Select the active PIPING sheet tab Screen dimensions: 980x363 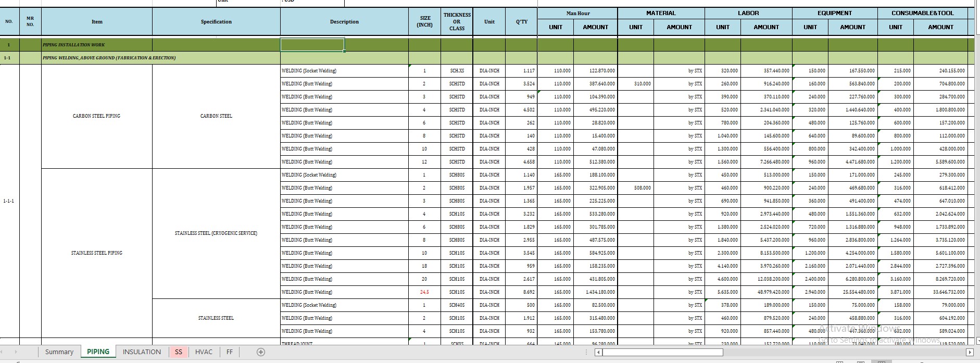(98, 352)
